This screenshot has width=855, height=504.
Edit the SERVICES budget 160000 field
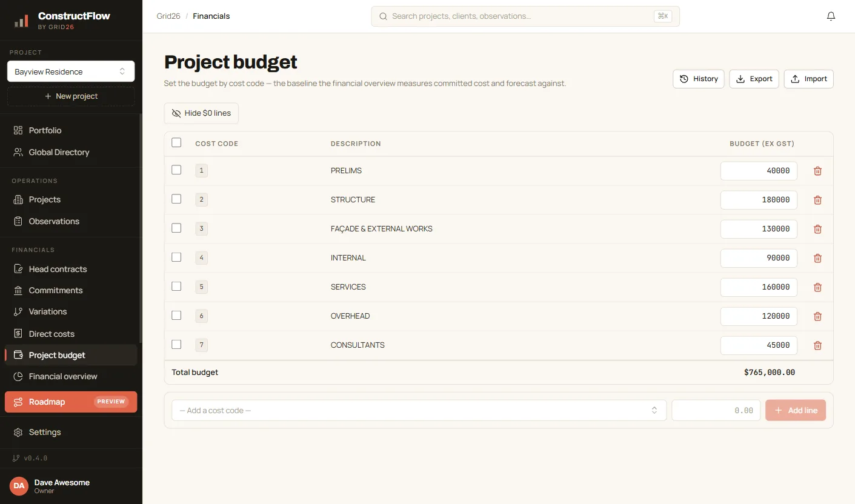759,287
